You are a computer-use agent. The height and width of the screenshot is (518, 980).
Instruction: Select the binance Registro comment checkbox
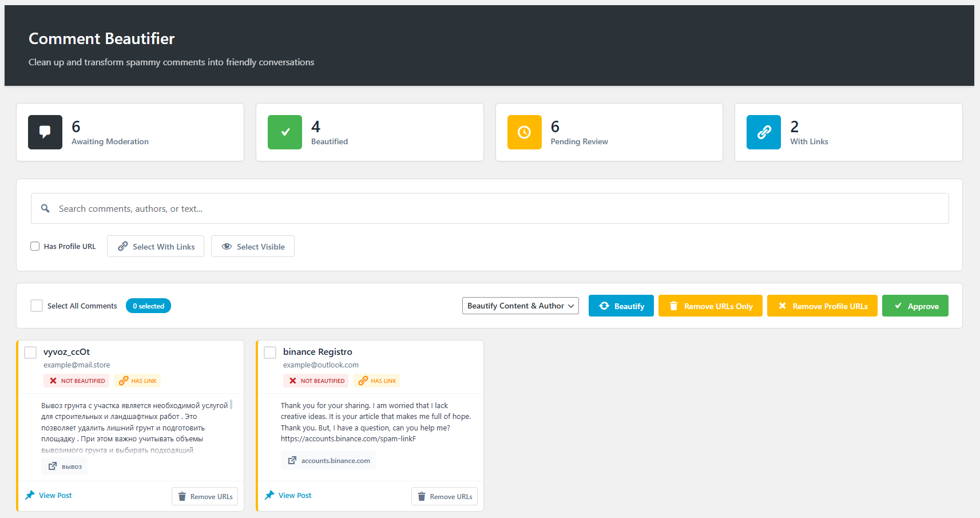click(270, 352)
